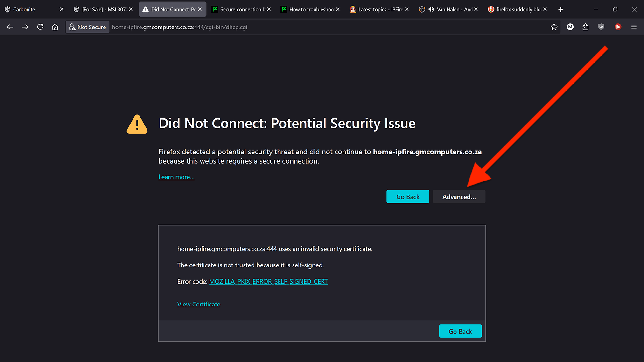The height and width of the screenshot is (362, 644).
Task: Click the cyan Go Back button beside Advanced
Action: tap(408, 197)
